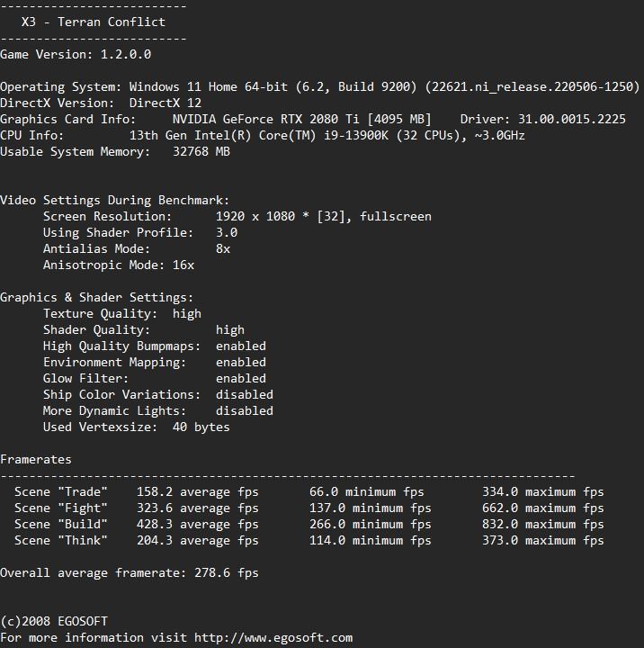Viewport: 644px width, 648px height.
Task: Click the Scene "Fight" label
Action: click(61, 508)
